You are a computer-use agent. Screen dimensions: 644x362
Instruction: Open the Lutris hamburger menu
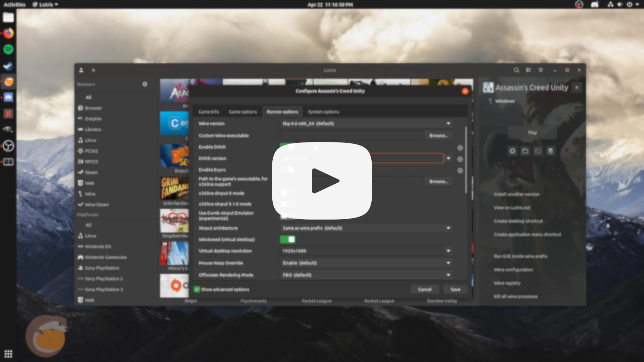(541, 70)
